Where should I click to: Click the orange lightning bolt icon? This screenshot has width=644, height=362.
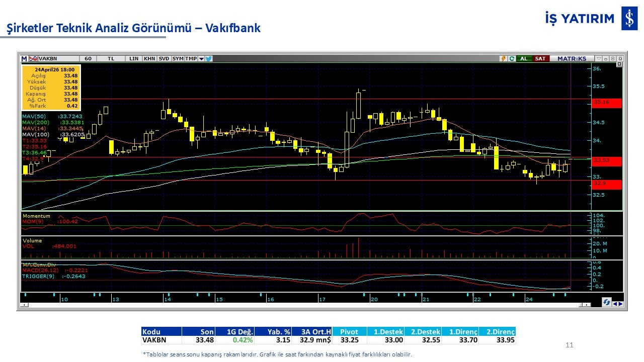coord(503,59)
